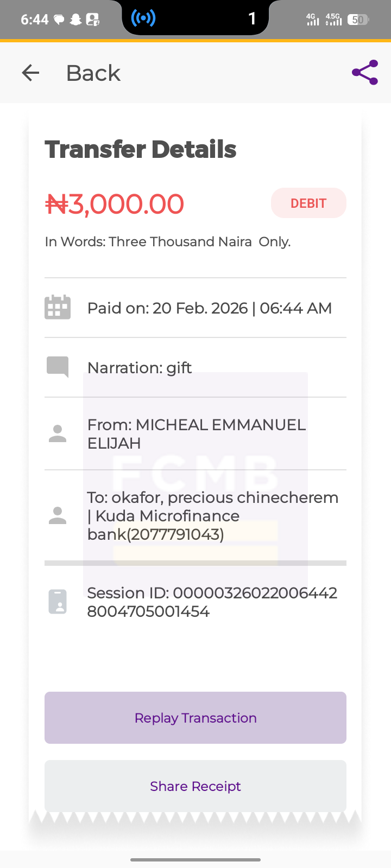Tap the Session ID badge icon
Screen dimensions: 391x868
pos(58,602)
